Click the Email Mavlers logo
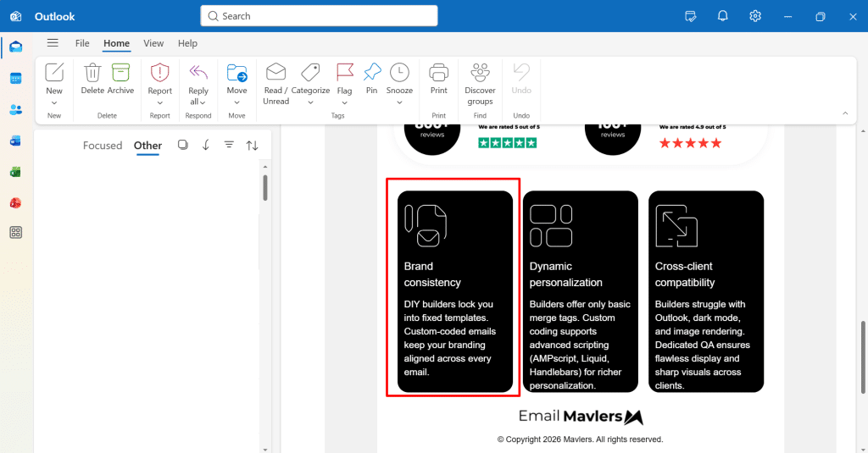868x453 pixels. pos(581,417)
